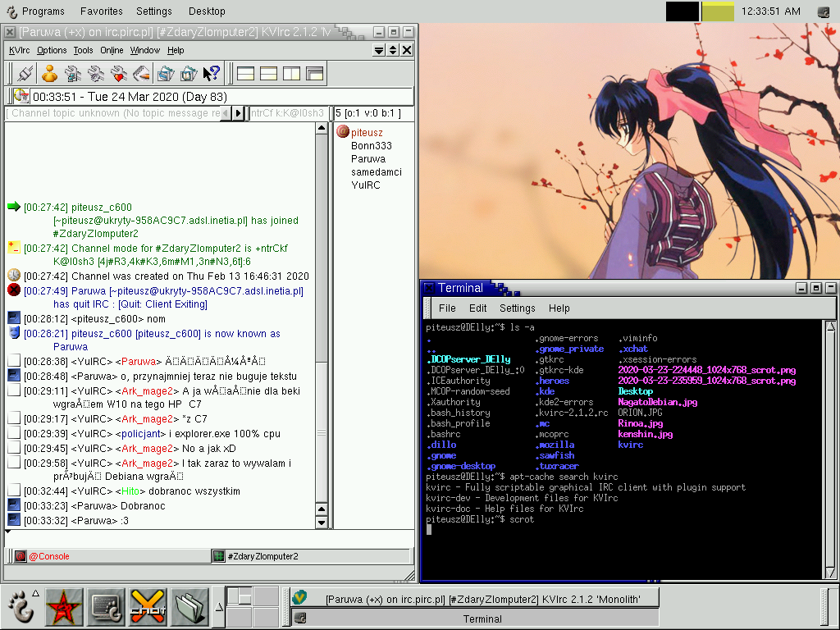This screenshot has height=630, width=840.
Task: Click the Terminal taskbar window button
Action: click(x=475, y=619)
